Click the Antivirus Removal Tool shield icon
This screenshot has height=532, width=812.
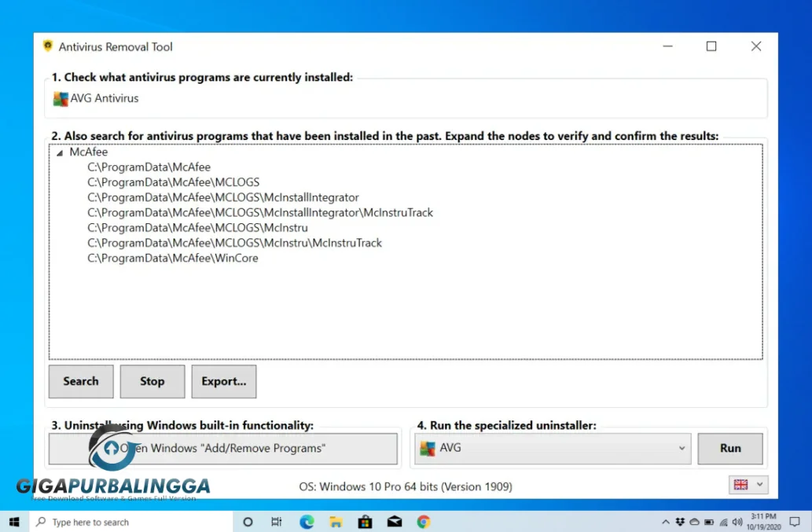click(x=48, y=46)
